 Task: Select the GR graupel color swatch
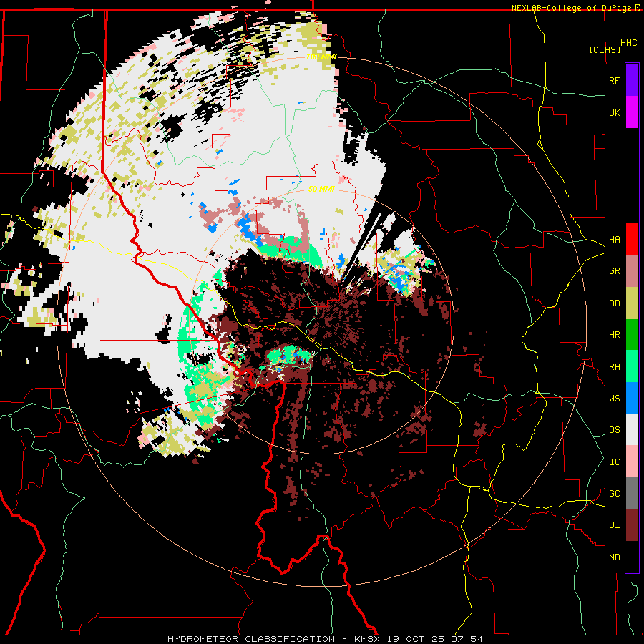(632, 270)
